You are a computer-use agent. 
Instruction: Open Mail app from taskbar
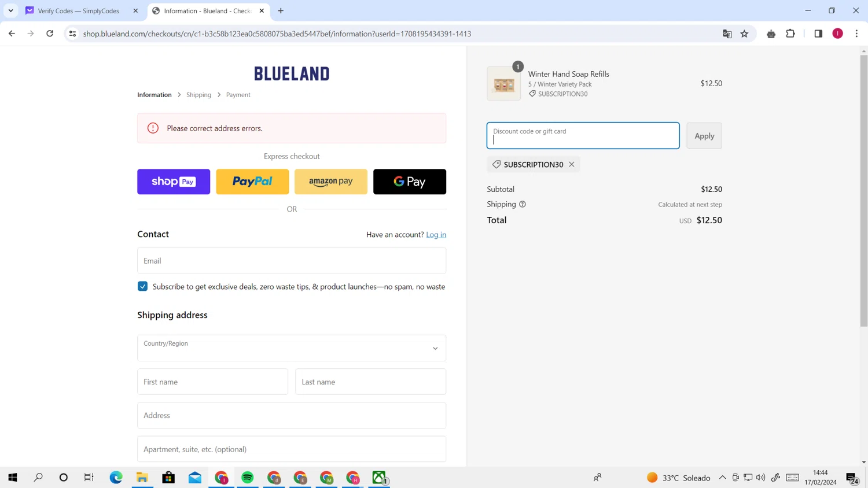pyautogui.click(x=195, y=478)
